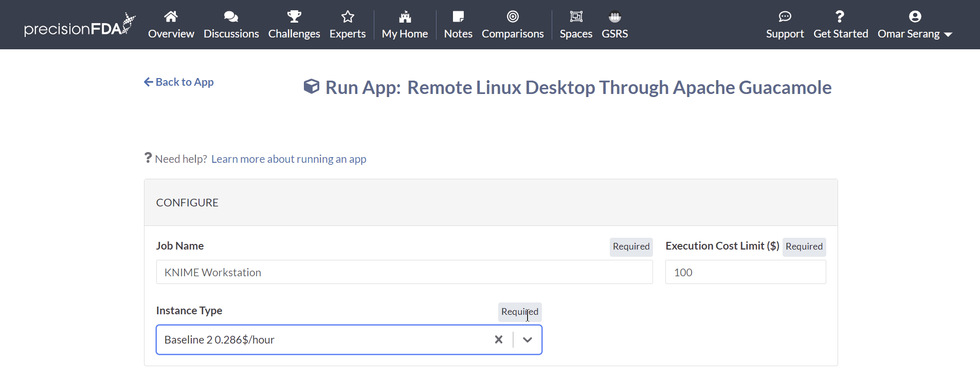Click the Instance Type combo box

[x=319, y=339]
